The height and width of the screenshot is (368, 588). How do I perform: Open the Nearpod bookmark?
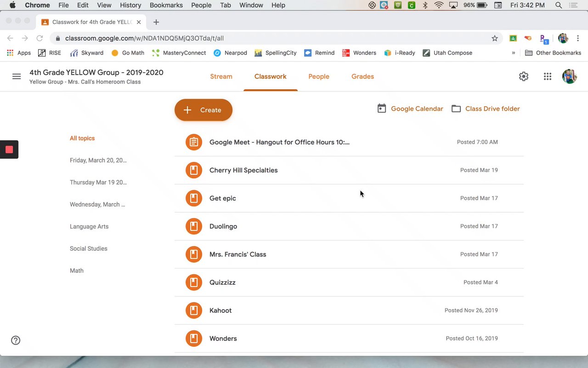point(230,53)
